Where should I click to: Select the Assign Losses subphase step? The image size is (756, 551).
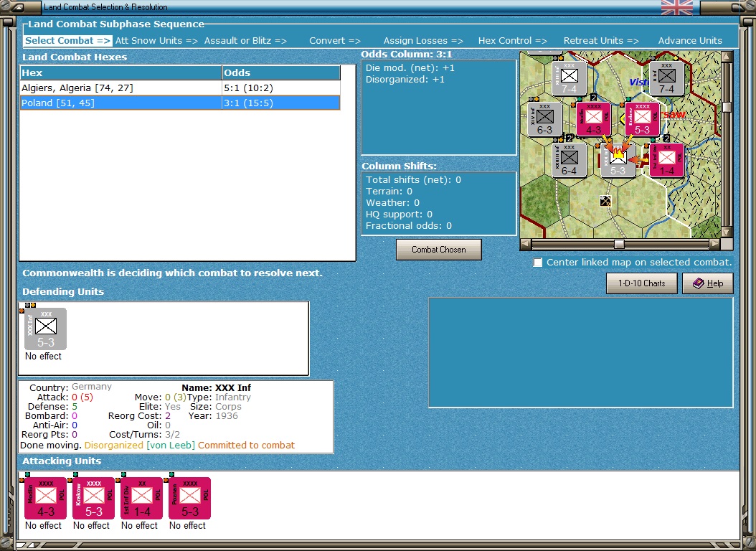[423, 40]
